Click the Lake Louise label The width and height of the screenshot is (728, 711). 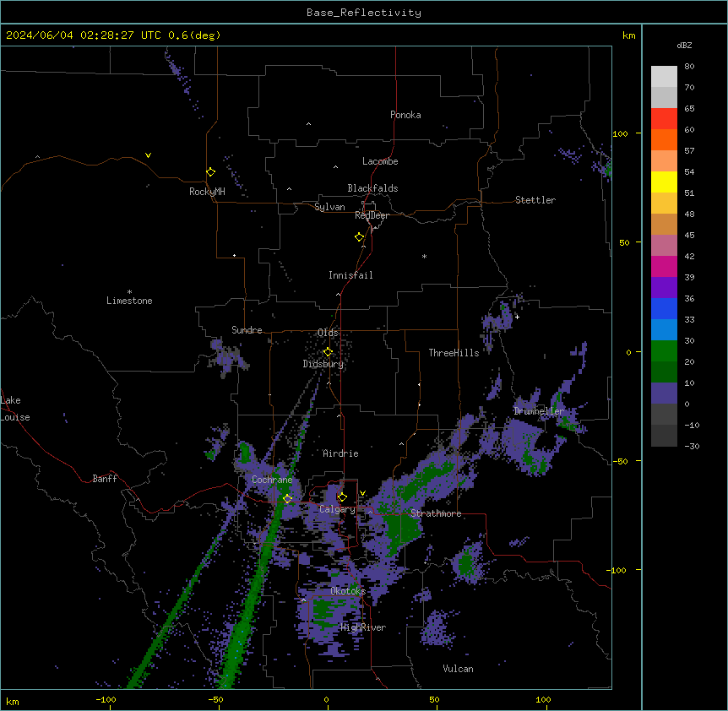15,409
